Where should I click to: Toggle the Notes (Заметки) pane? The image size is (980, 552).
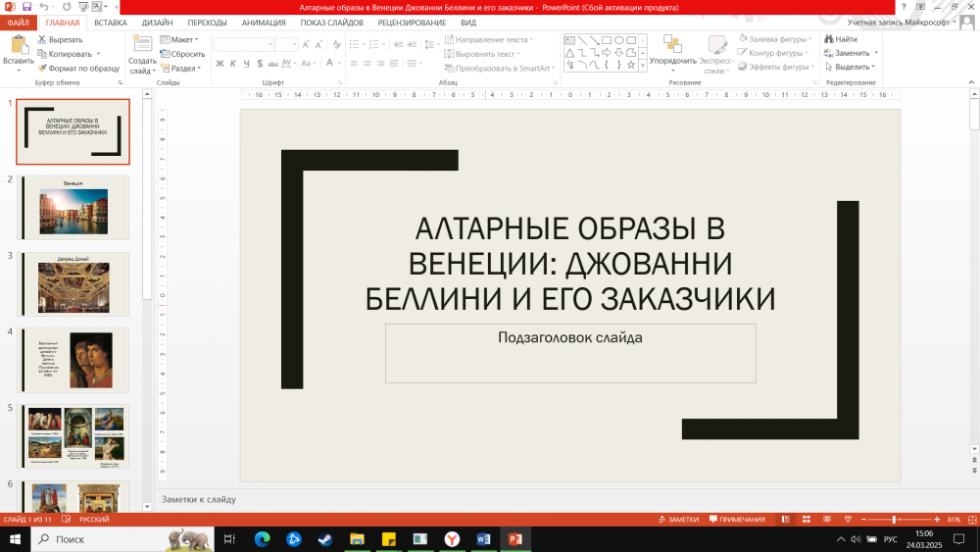(678, 520)
